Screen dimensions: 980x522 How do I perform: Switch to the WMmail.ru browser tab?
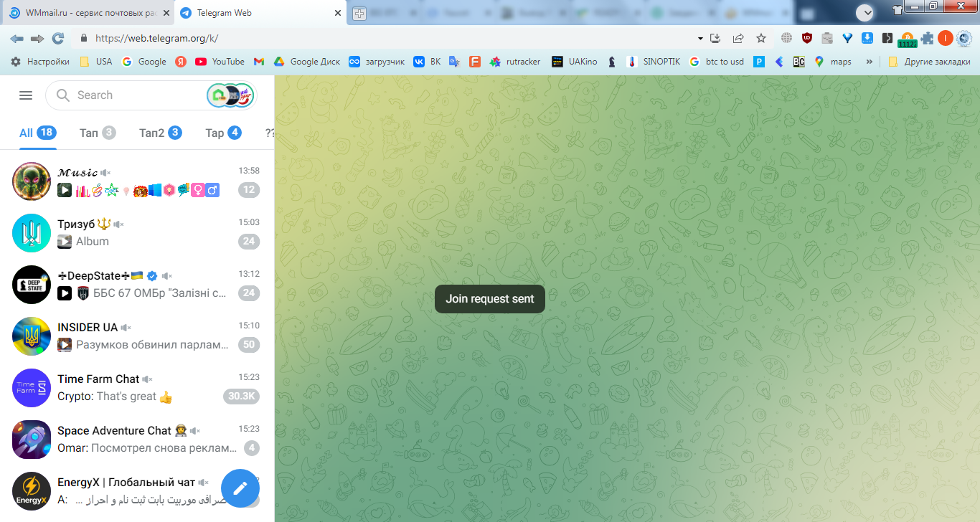click(x=87, y=13)
